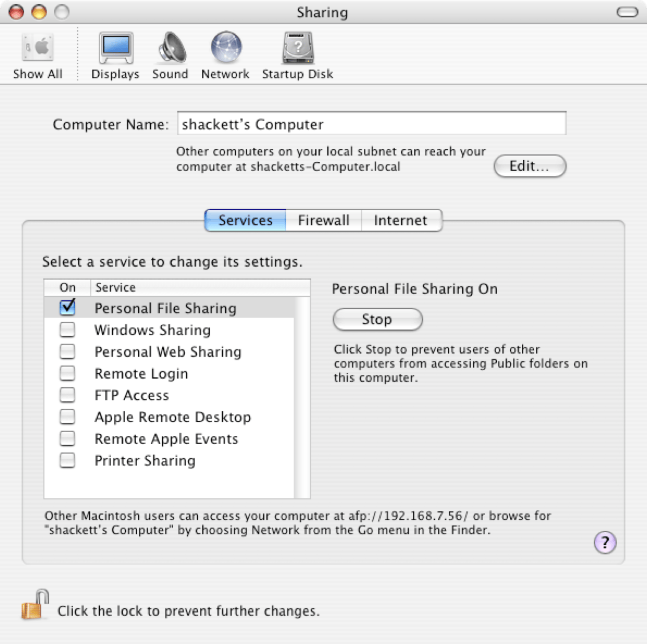This screenshot has width=647, height=644.
Task: Select the 'Printer Sharing' service row
Action: point(170,461)
